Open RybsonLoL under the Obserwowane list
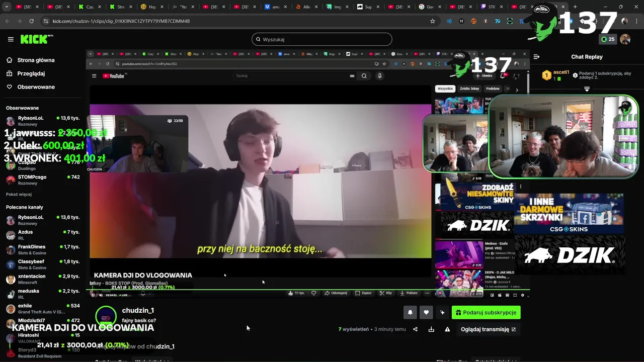Screen dimensions: 644x362 42,121
